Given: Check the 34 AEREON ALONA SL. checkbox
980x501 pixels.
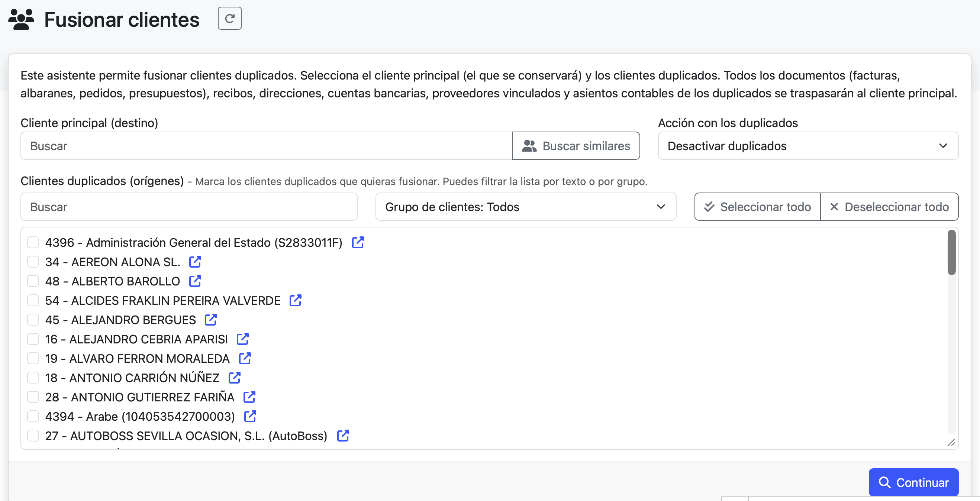Looking at the screenshot, I should pyautogui.click(x=33, y=262).
